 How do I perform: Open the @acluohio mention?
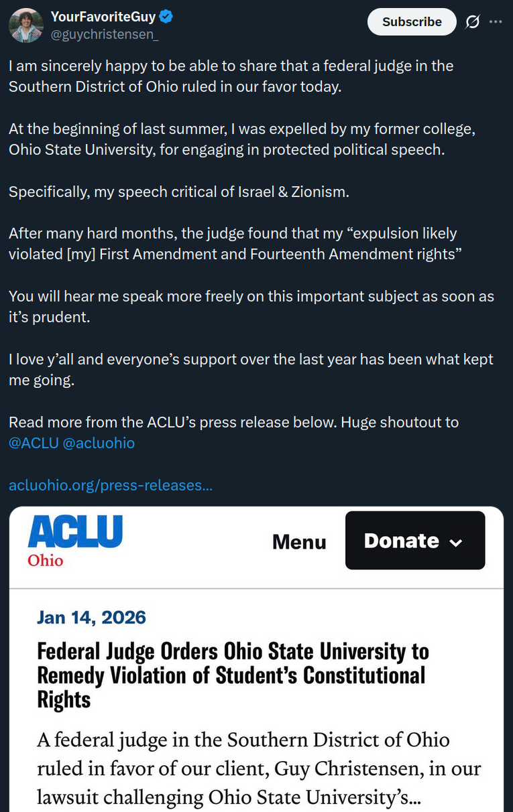click(99, 443)
